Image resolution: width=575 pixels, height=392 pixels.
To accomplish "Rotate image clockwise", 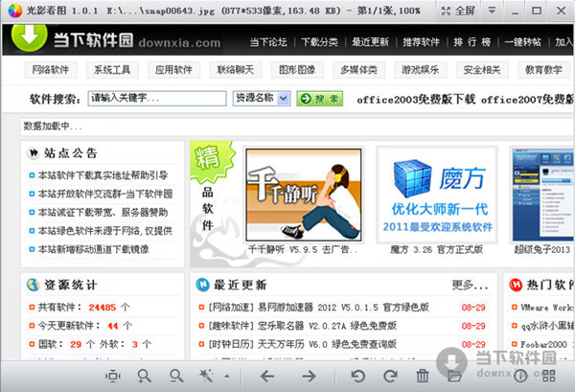I will pyautogui.click(x=391, y=376).
